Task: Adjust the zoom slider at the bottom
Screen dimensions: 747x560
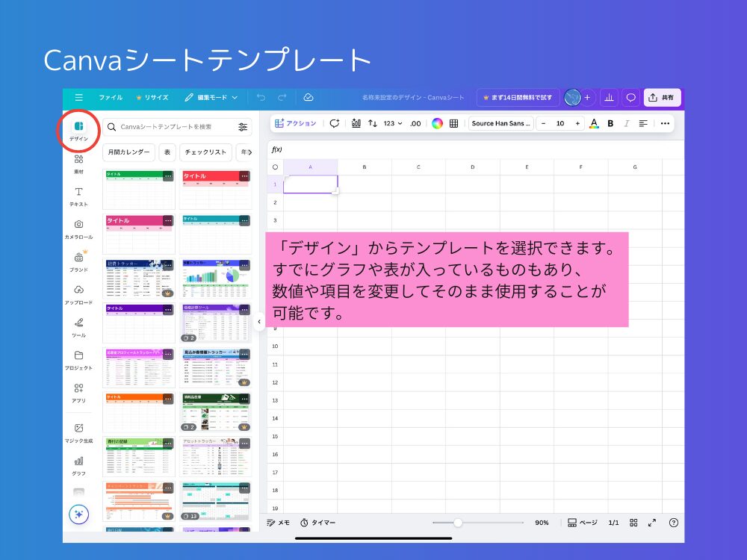Action: pos(458,523)
